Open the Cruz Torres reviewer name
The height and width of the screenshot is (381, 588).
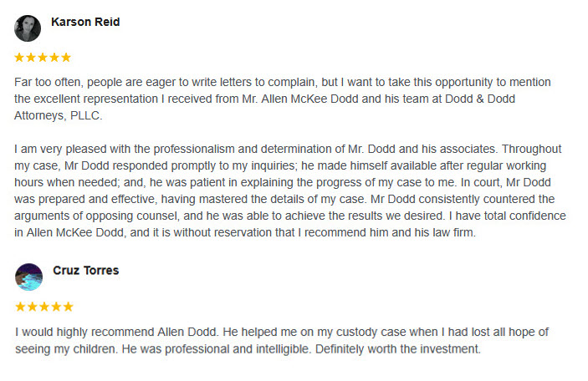[86, 270]
